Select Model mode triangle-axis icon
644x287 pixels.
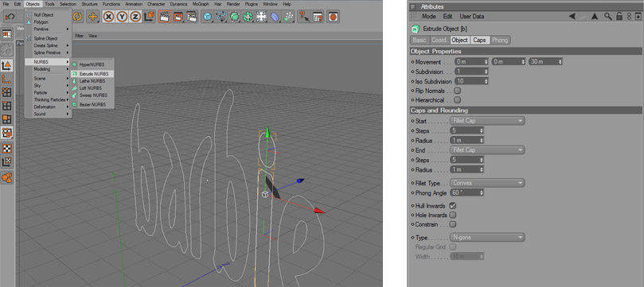7,65
